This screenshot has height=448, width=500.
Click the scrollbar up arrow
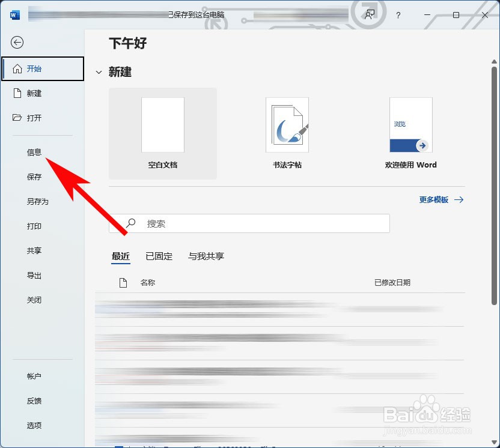494,61
